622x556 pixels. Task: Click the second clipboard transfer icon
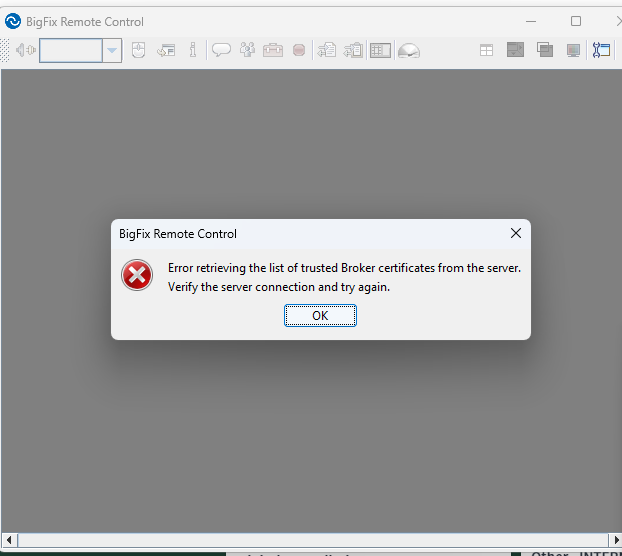pyautogui.click(x=353, y=50)
